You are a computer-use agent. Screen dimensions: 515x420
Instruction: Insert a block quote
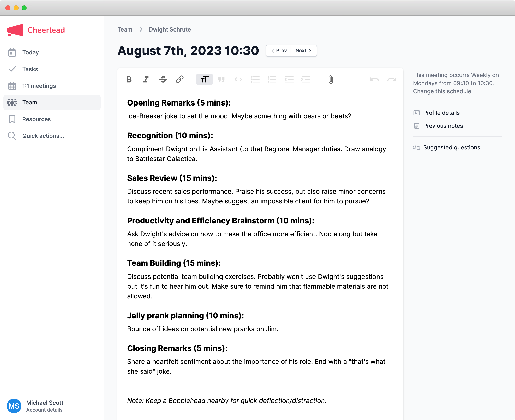(x=221, y=79)
